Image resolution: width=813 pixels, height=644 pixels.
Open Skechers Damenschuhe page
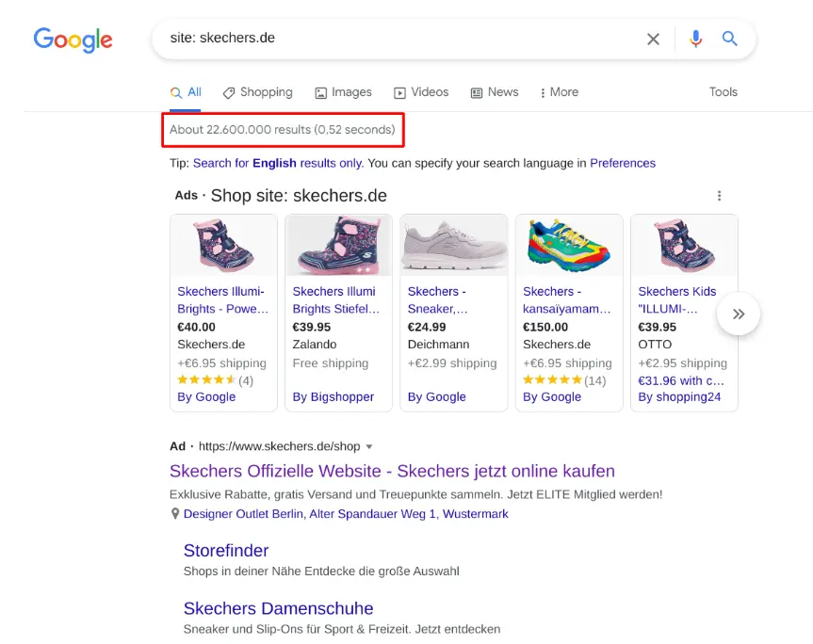coord(278,608)
